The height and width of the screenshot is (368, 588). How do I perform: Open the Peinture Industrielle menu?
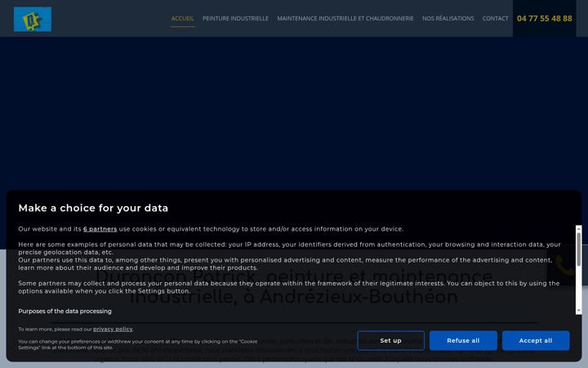[235, 18]
